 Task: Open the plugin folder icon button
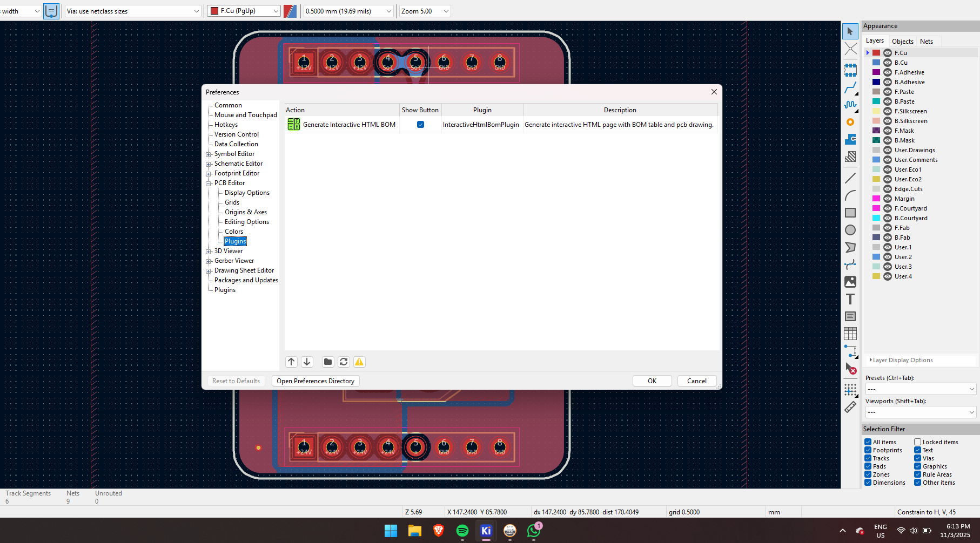coord(328,362)
